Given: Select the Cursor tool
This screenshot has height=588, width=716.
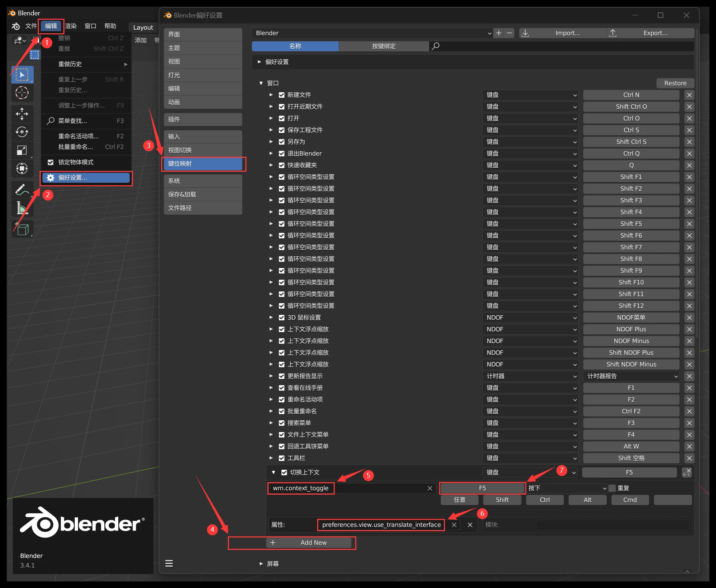Looking at the screenshot, I should [x=22, y=93].
